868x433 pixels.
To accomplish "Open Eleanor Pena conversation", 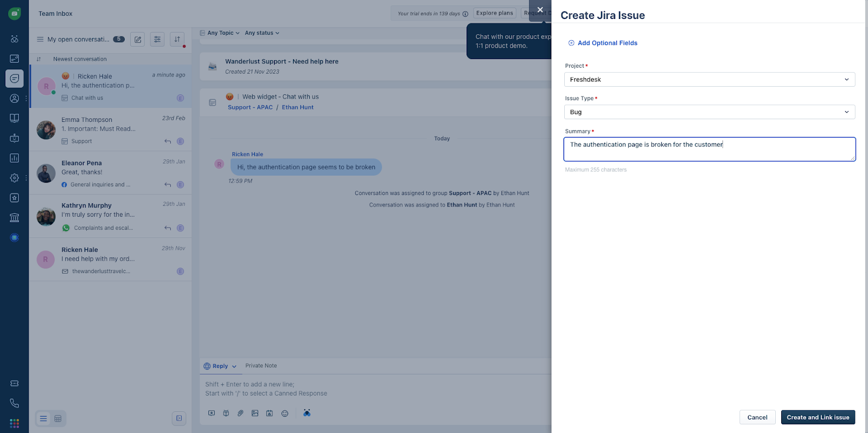I will click(111, 173).
